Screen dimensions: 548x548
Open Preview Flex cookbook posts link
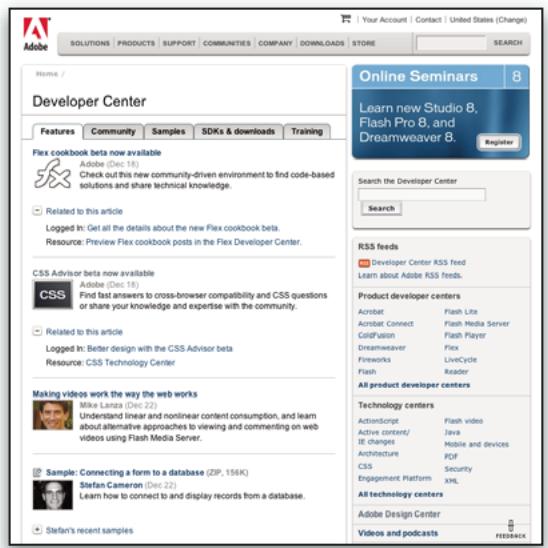pos(194,242)
